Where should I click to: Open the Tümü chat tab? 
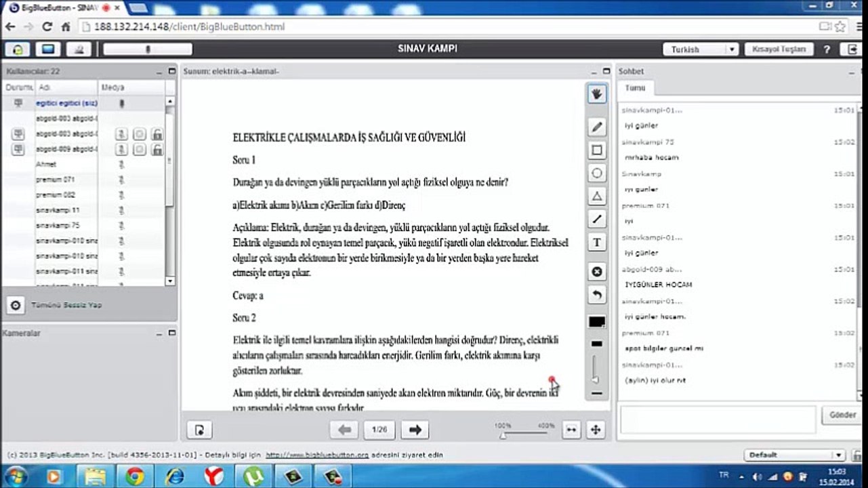click(636, 88)
